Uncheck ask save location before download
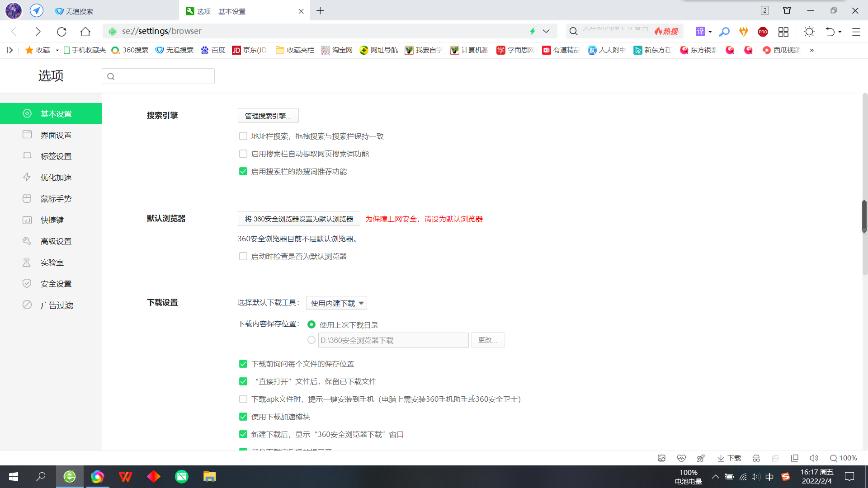The width and height of the screenshot is (868, 488). [243, 364]
